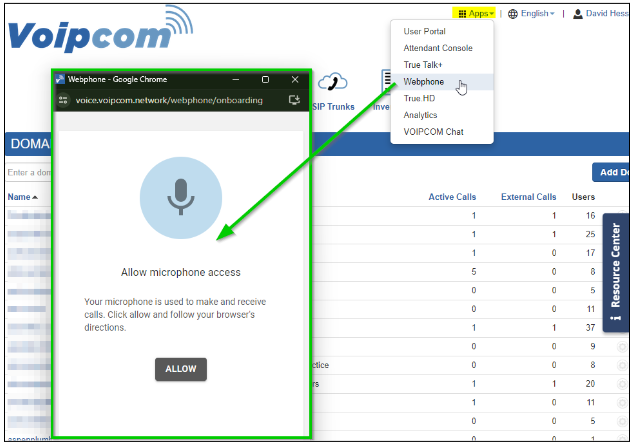Screen dimensions: 635x445
Task: Click the microphone icon in Webphone window
Action: pos(181,198)
